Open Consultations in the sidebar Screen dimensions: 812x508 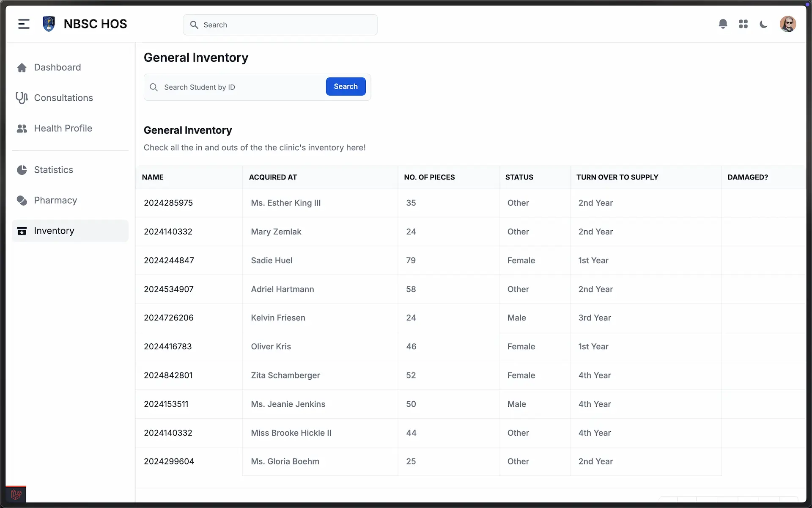click(x=70, y=98)
